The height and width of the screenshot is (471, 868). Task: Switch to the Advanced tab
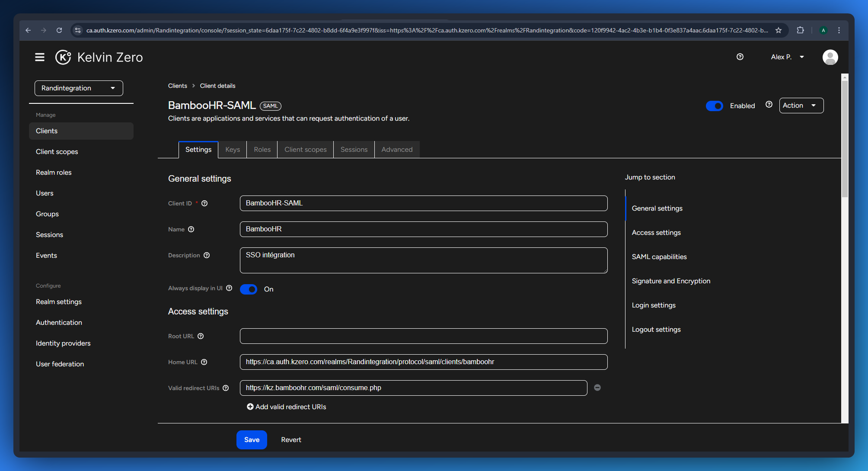tap(397, 150)
